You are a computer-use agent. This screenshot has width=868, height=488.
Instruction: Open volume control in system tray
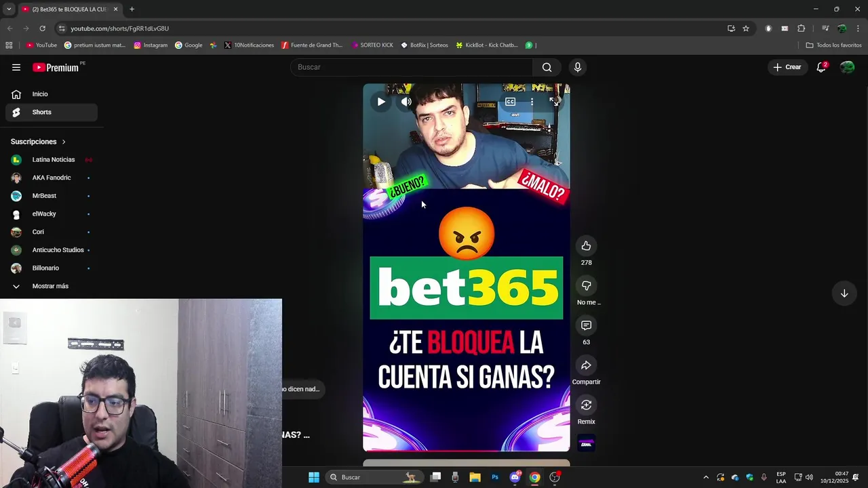tap(809, 477)
